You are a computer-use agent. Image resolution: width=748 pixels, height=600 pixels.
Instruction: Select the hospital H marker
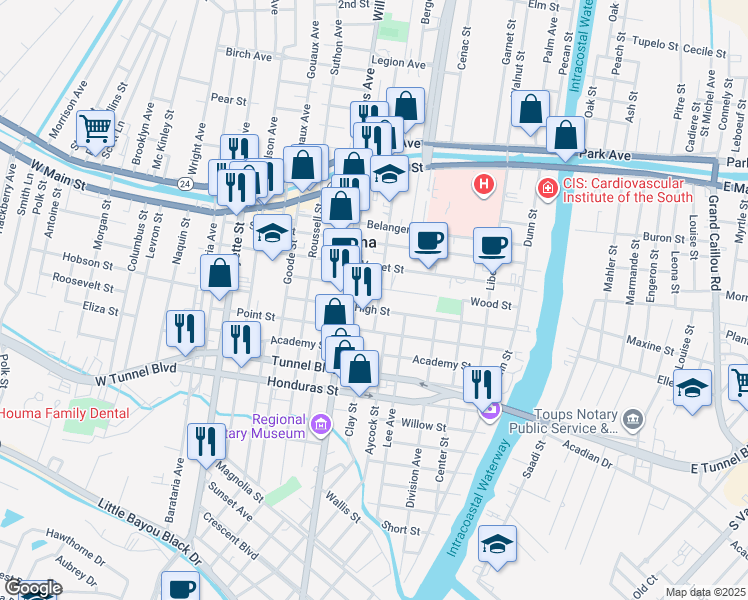484,185
